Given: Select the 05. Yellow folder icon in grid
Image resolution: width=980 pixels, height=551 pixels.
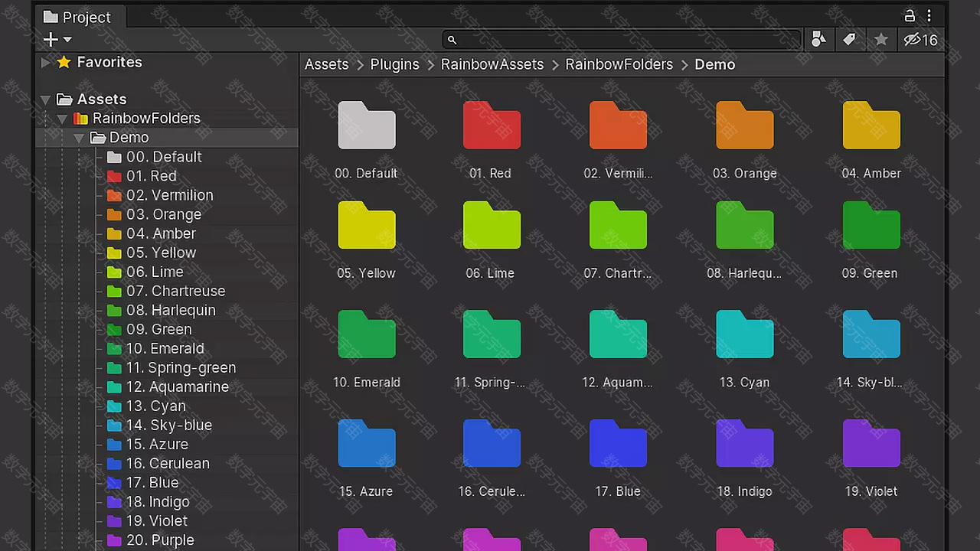Looking at the screenshot, I should point(367,225).
